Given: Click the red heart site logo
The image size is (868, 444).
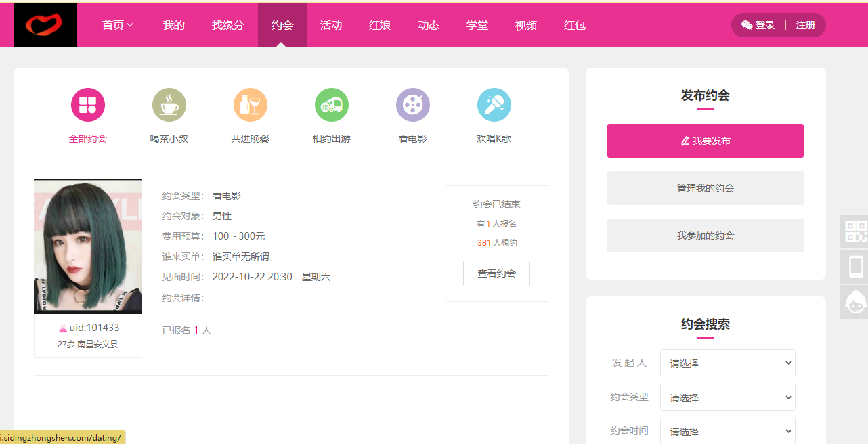Looking at the screenshot, I should (45, 25).
